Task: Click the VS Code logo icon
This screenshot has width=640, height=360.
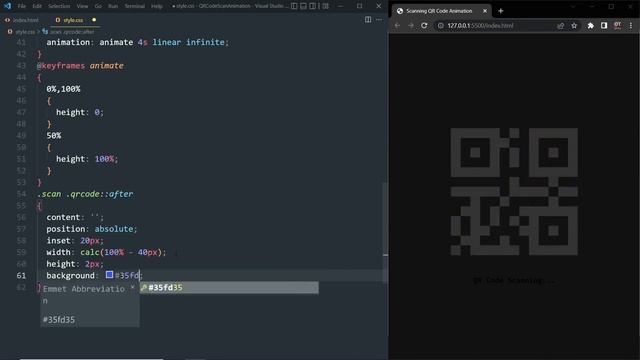Action: pyautogui.click(x=7, y=6)
